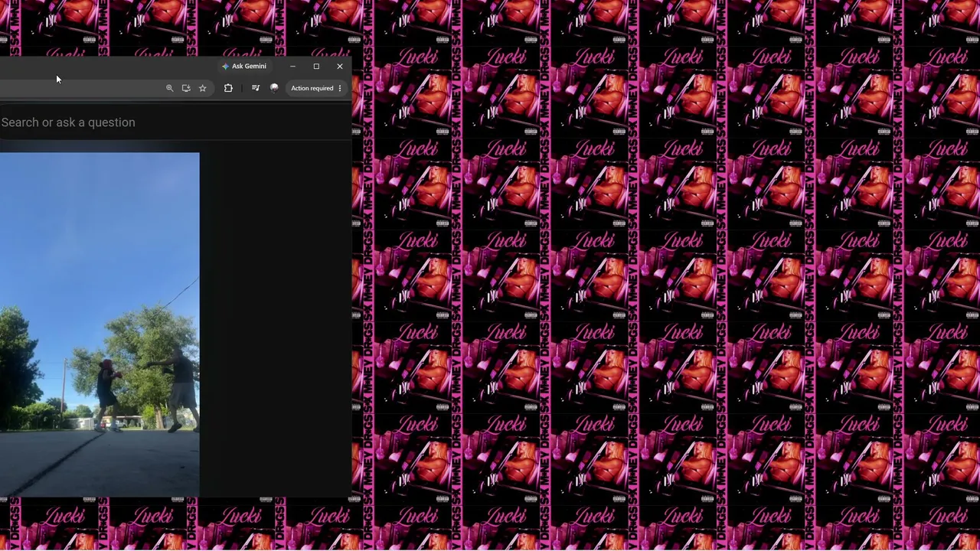Open the Chrome profile avatar

click(274, 88)
